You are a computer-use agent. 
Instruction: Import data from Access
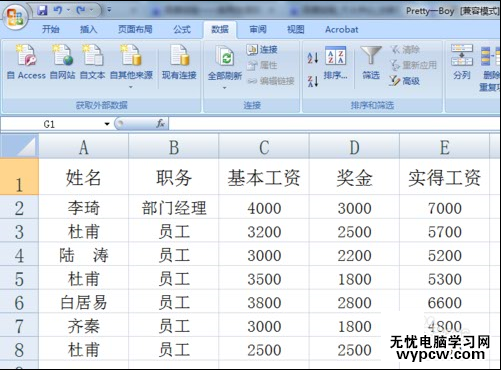pyautogui.click(x=26, y=62)
